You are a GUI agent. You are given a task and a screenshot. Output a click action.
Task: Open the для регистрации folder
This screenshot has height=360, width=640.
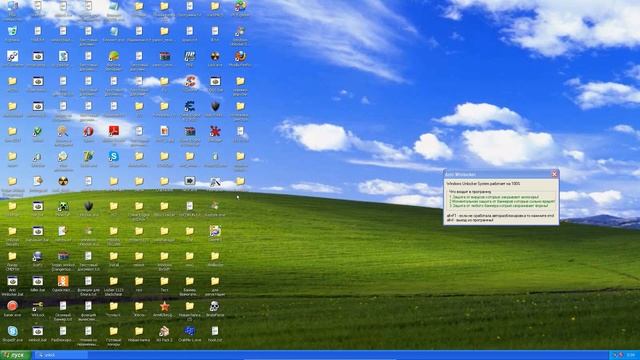click(215, 281)
